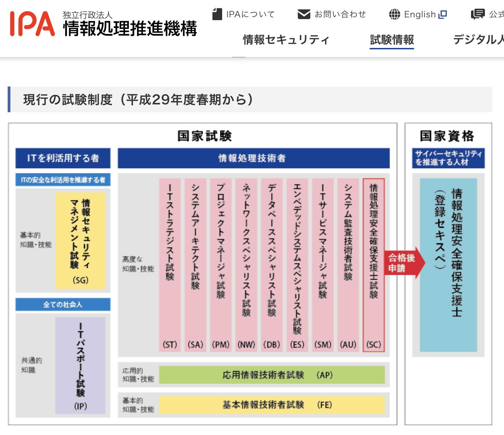Click the 全ての社会人 label
The width and height of the screenshot is (504, 435).
coord(63,304)
